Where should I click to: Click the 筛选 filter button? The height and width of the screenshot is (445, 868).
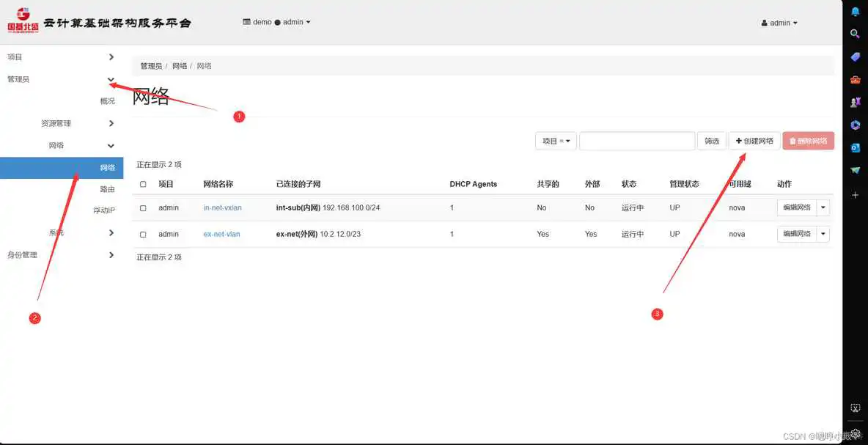710,140
